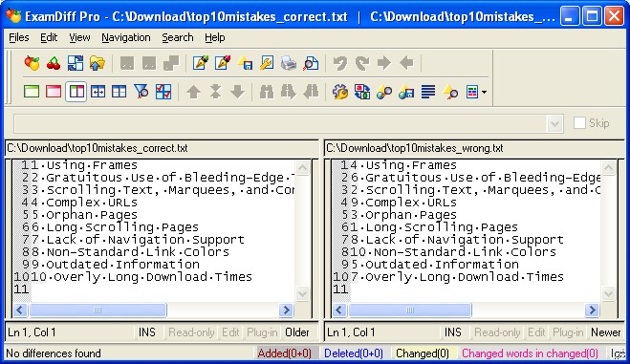Open the Files menu

click(x=19, y=37)
